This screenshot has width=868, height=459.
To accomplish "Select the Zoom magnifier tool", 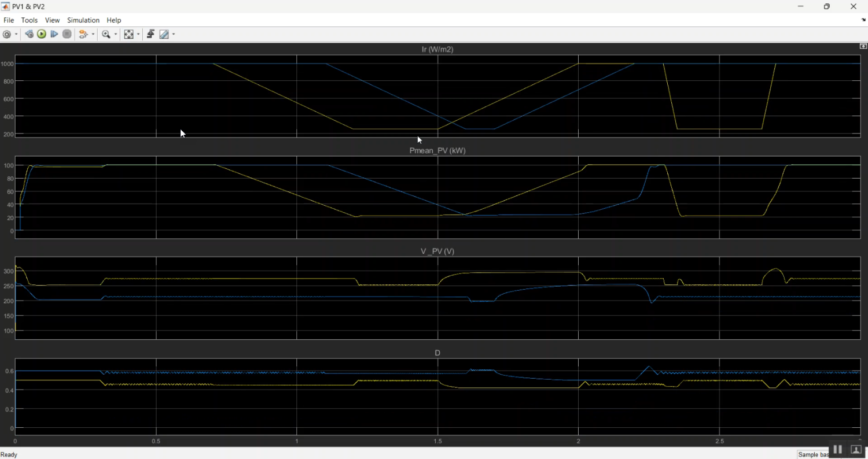I will (106, 34).
